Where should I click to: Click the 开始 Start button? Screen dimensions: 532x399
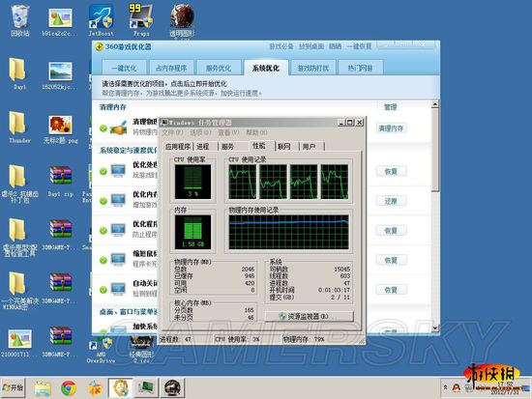13,387
